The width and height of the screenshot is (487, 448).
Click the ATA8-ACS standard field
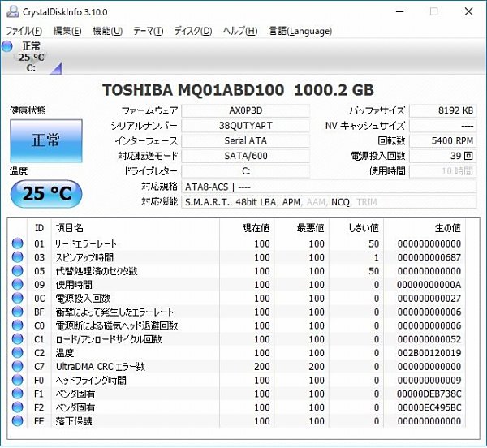tap(330, 187)
